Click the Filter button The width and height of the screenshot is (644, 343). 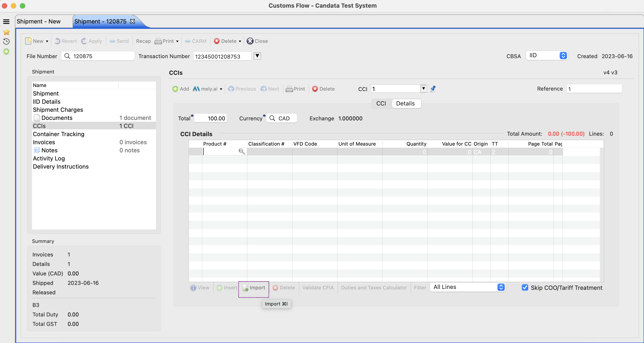point(420,288)
